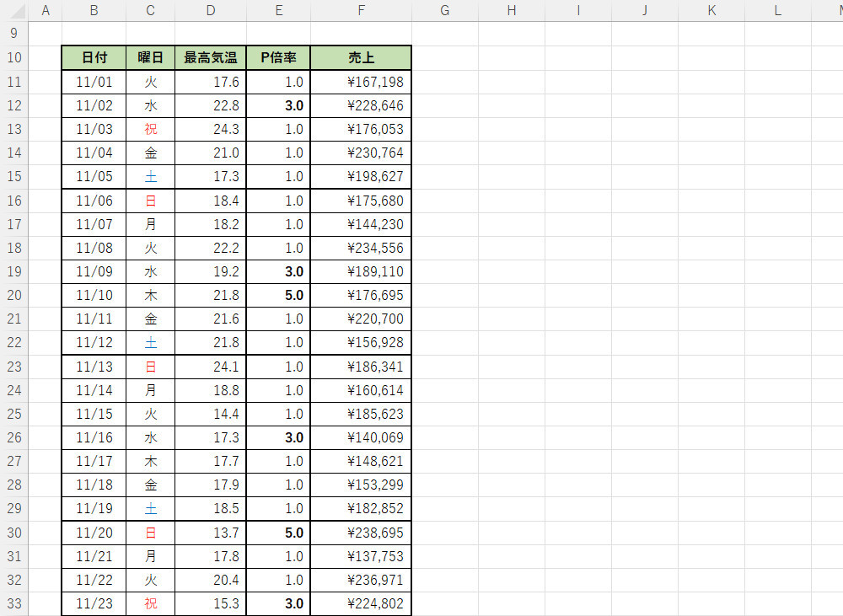Select sales cell ¥236,971
843x616 pixels.
click(362, 580)
